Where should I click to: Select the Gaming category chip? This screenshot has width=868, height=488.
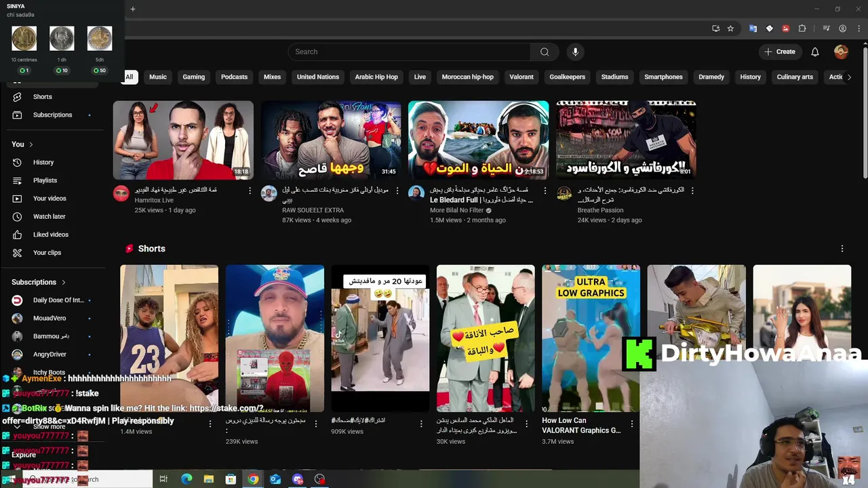point(193,77)
